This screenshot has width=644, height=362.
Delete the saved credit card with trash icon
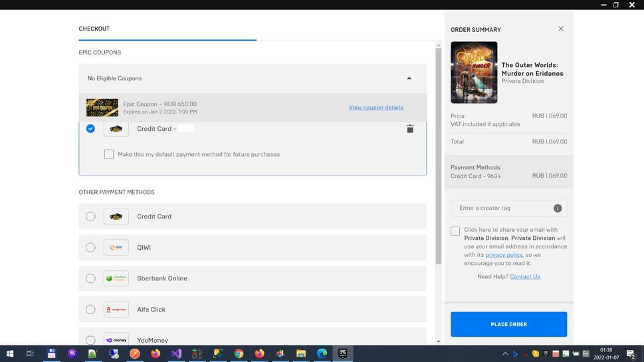(x=409, y=129)
